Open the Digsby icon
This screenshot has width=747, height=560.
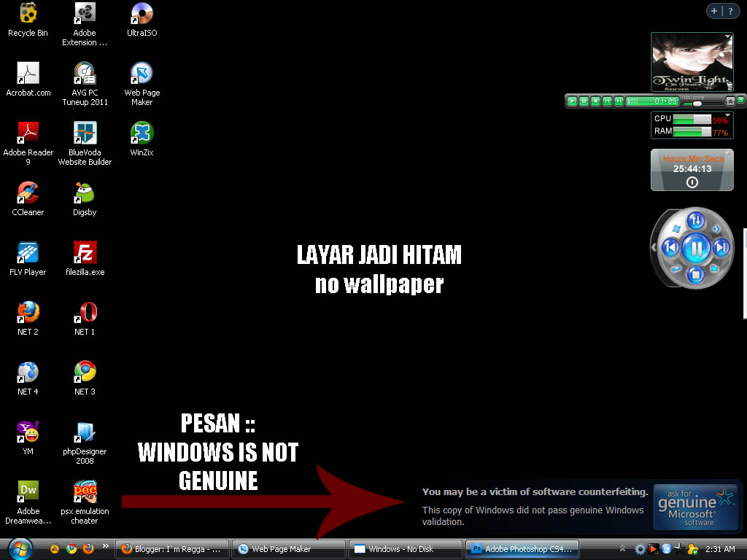coord(85,199)
